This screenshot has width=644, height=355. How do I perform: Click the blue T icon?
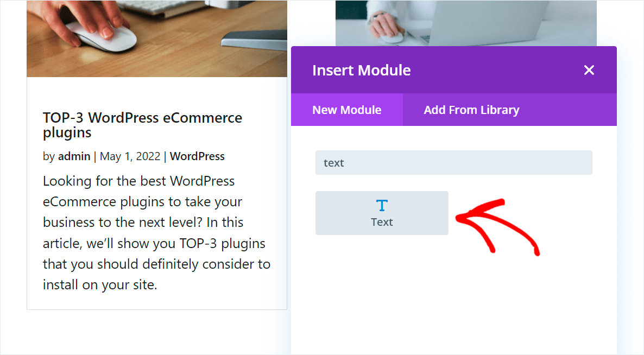pos(382,205)
